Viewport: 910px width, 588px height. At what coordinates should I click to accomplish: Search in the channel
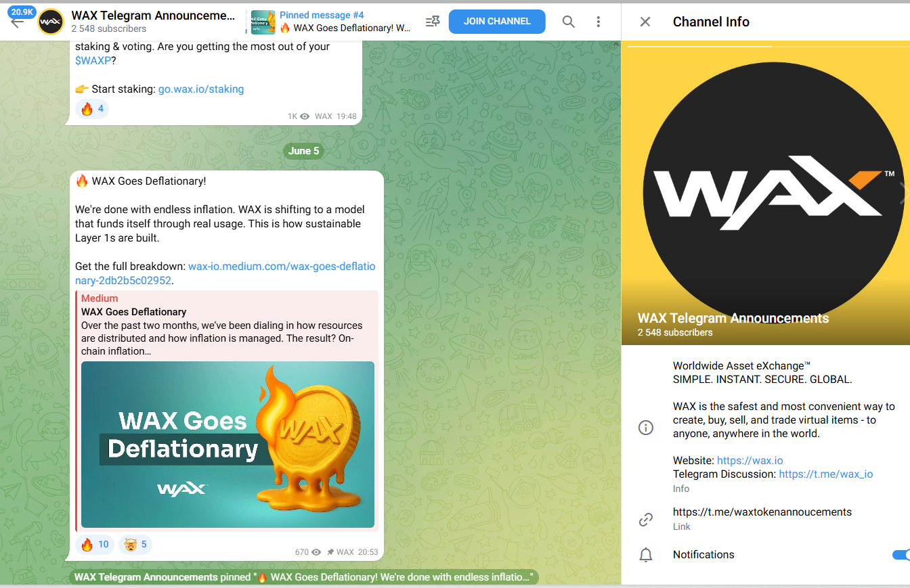(x=569, y=22)
